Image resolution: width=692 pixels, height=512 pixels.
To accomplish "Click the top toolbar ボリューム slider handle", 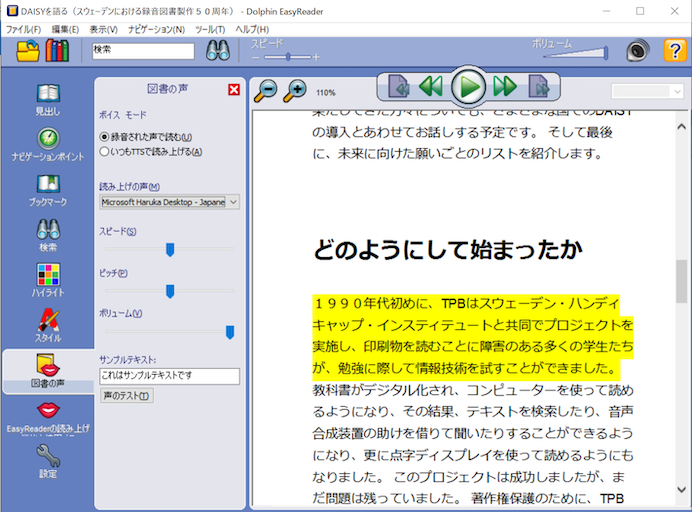I will click(x=606, y=53).
